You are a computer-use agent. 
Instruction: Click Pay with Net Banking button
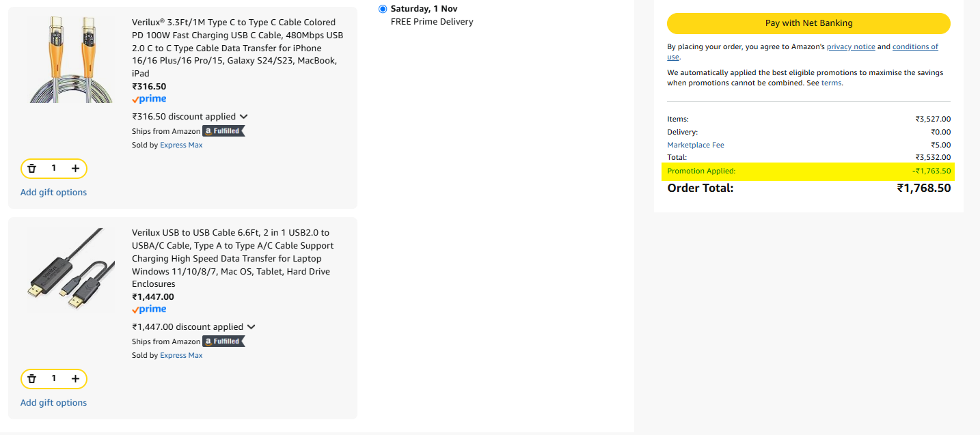808,23
